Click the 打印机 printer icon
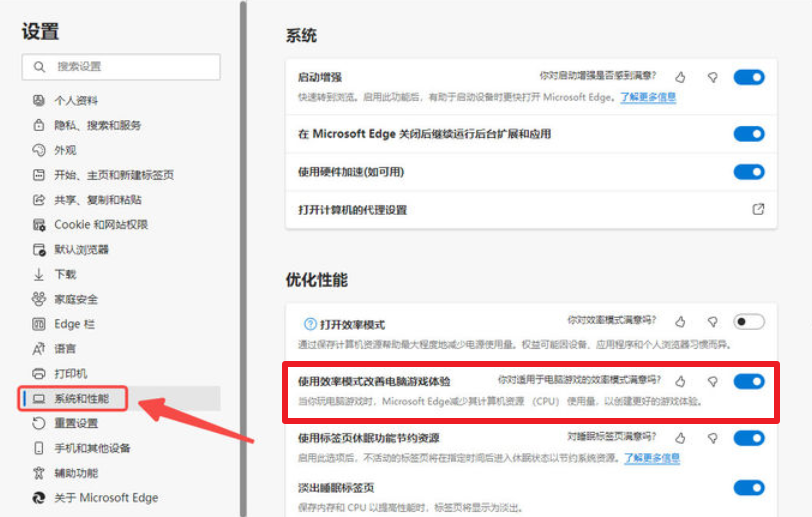 (39, 374)
